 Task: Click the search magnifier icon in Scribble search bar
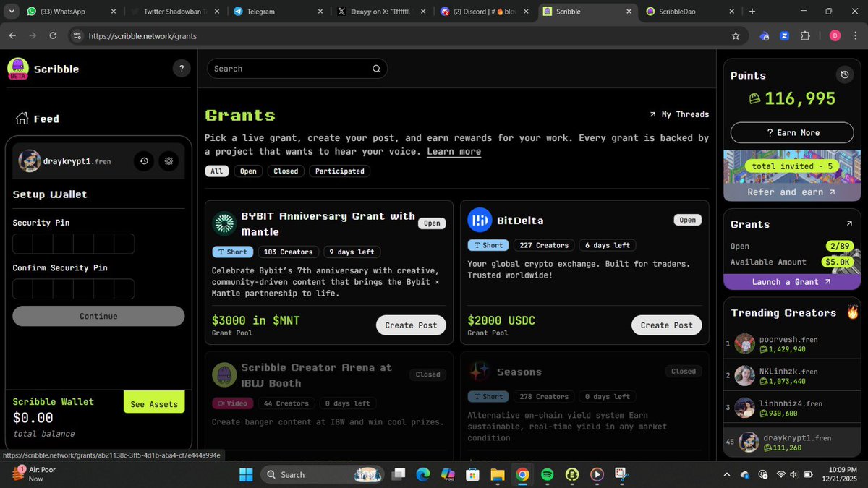(x=376, y=69)
